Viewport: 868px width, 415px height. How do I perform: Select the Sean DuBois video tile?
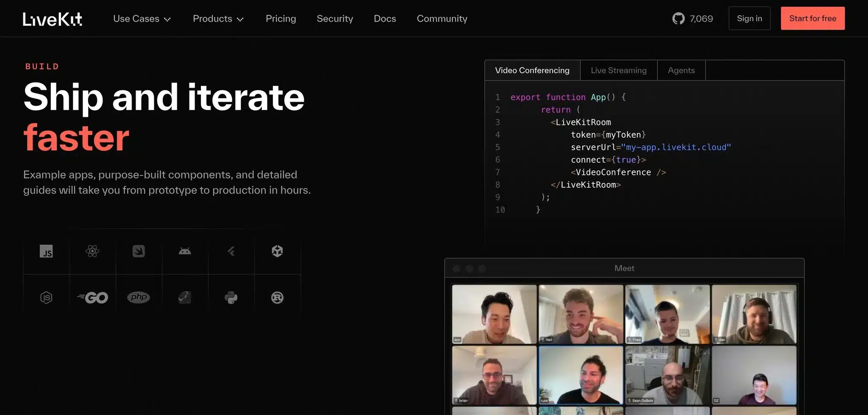pyautogui.click(x=668, y=375)
